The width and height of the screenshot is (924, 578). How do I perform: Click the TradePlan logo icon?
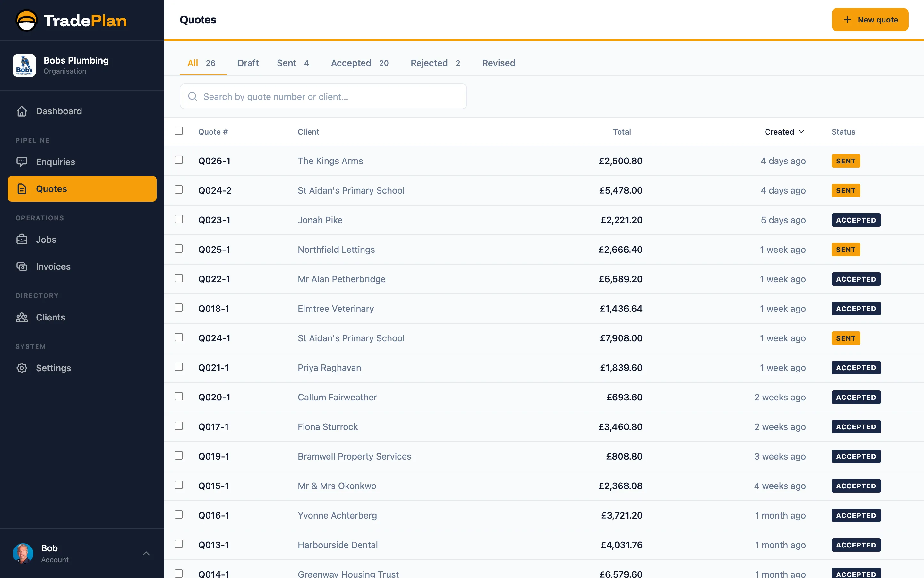click(26, 20)
